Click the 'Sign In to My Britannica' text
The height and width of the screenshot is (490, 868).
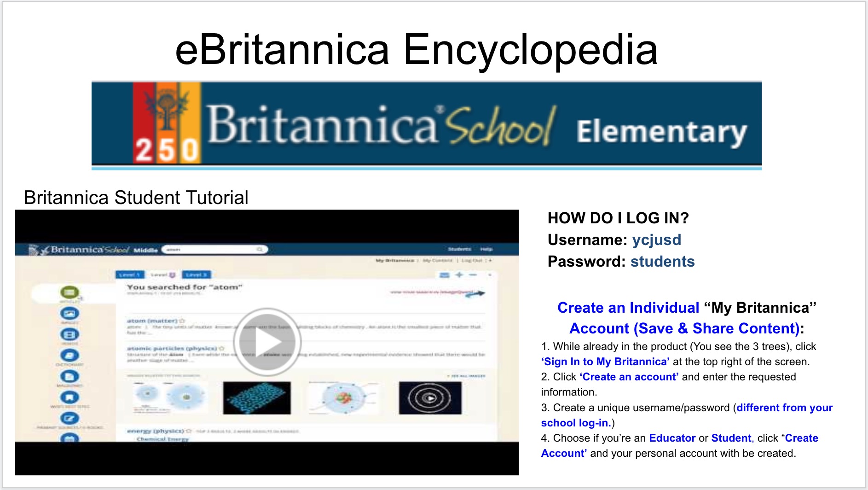pos(605,362)
